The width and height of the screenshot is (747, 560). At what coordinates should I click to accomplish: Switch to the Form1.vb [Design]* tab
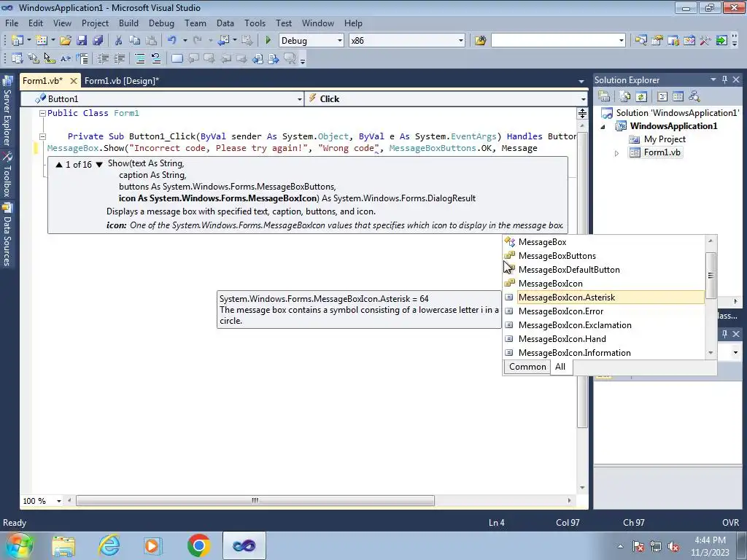(122, 81)
